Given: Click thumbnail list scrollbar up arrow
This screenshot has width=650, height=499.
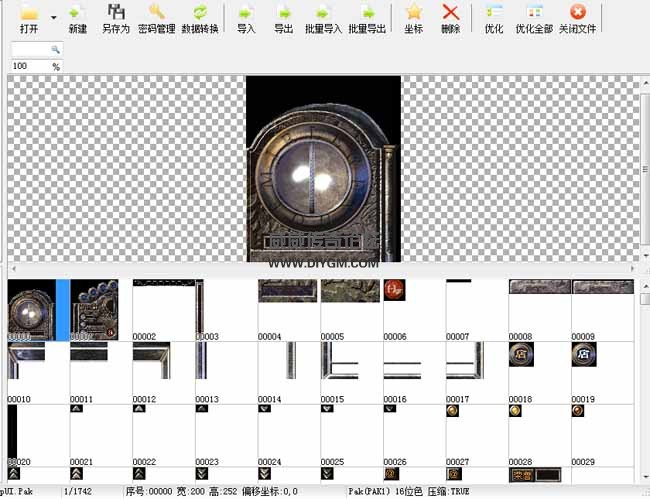Looking at the screenshot, I should click(645, 286).
